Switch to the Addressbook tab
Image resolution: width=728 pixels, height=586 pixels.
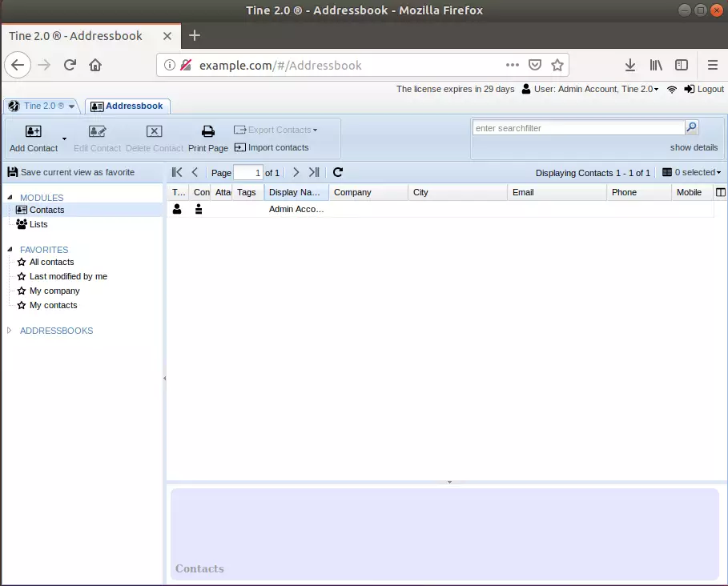pyautogui.click(x=127, y=106)
